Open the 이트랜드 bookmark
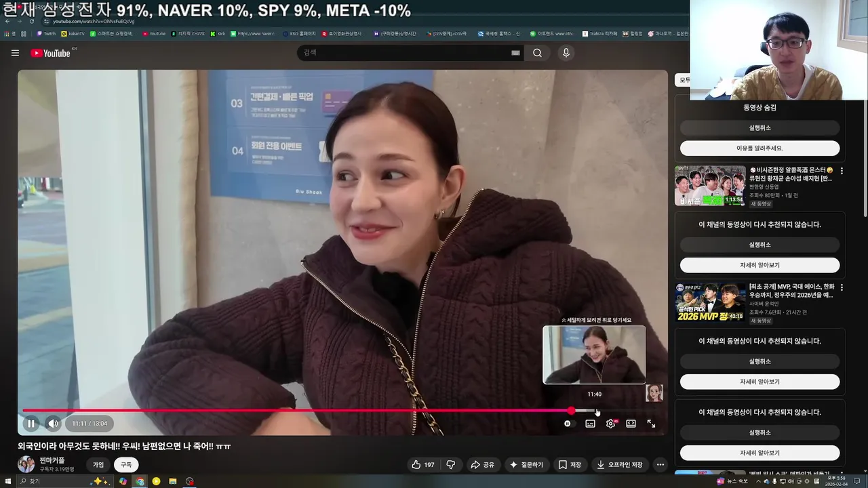The image size is (868, 488). tap(552, 33)
